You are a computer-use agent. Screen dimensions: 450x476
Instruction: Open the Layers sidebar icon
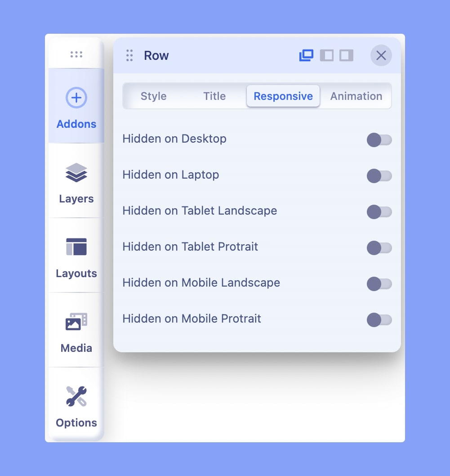(x=76, y=172)
